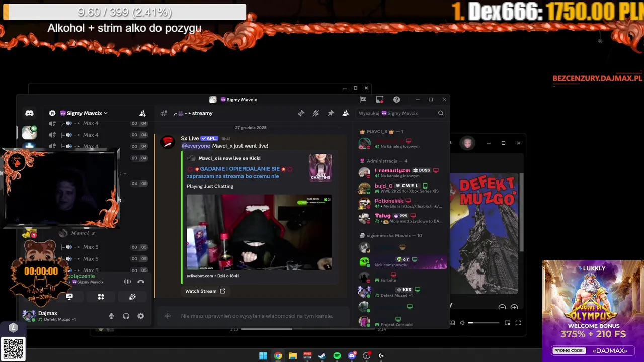Image resolution: width=644 pixels, height=362 pixels.
Task: Click the search magnifier icon
Action: (x=441, y=113)
